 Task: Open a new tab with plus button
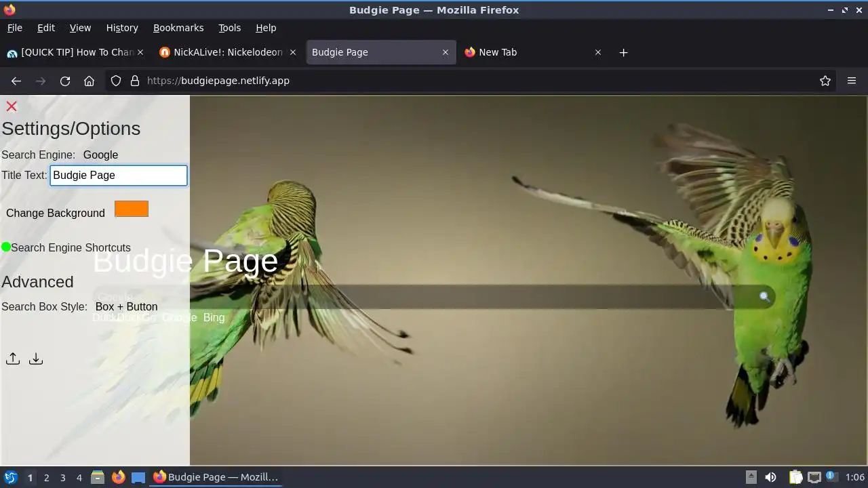pyautogui.click(x=623, y=52)
